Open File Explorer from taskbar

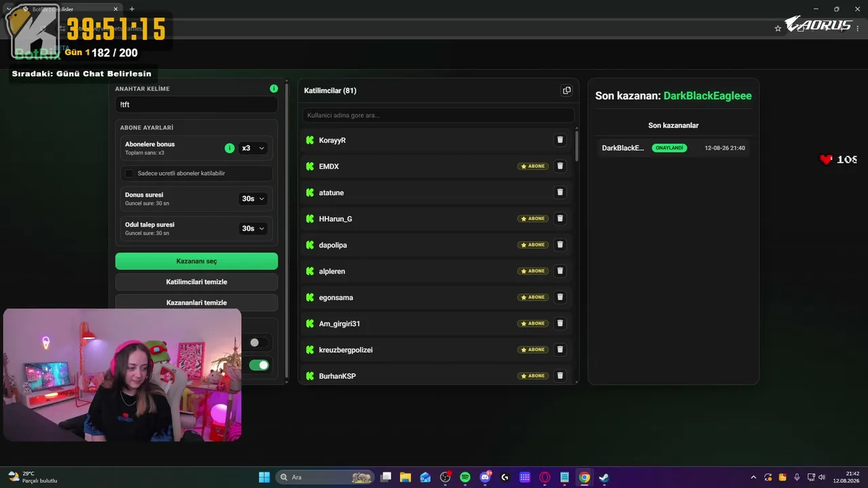point(406,477)
